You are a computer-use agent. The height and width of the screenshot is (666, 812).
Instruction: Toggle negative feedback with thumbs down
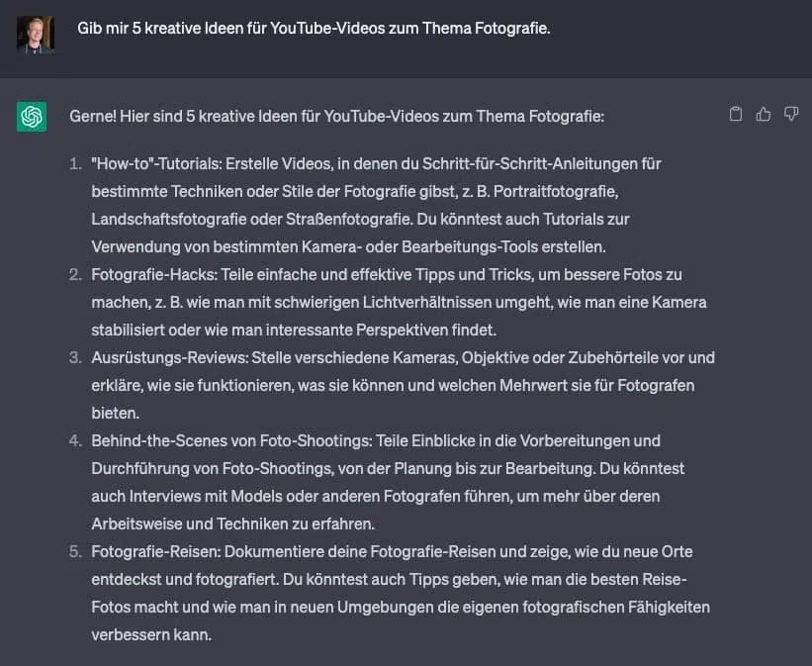pos(790,114)
